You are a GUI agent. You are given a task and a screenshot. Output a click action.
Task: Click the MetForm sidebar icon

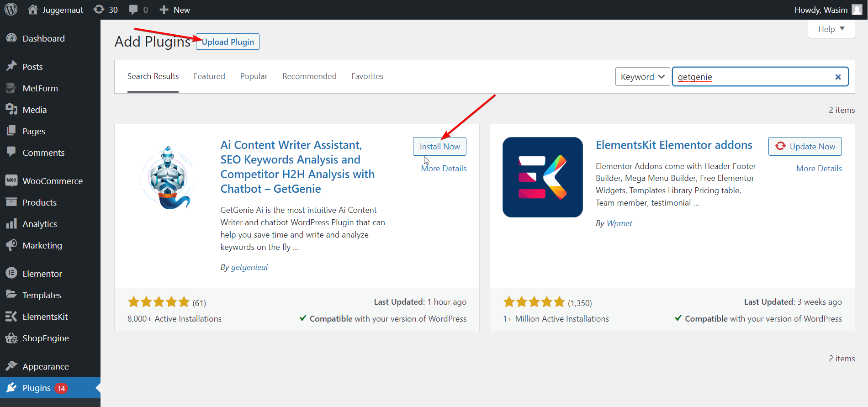(11, 88)
